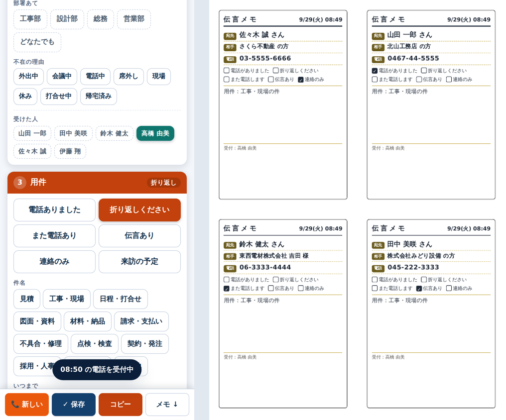Open the 鈴木 健太 memo card
Viewport: 506px width, 420px height.
283,314
